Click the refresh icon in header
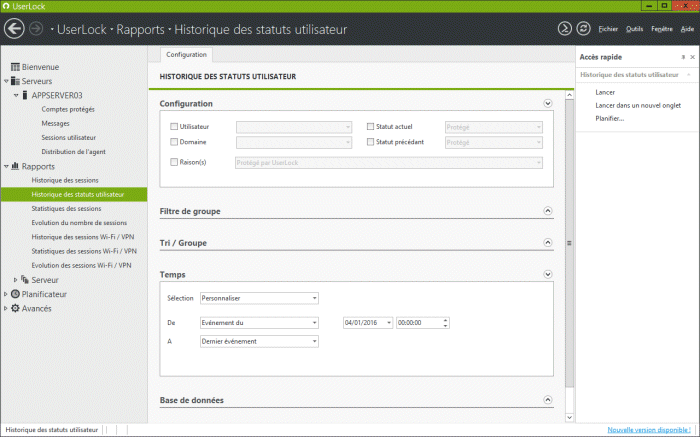This screenshot has height=437, width=700. tap(583, 29)
